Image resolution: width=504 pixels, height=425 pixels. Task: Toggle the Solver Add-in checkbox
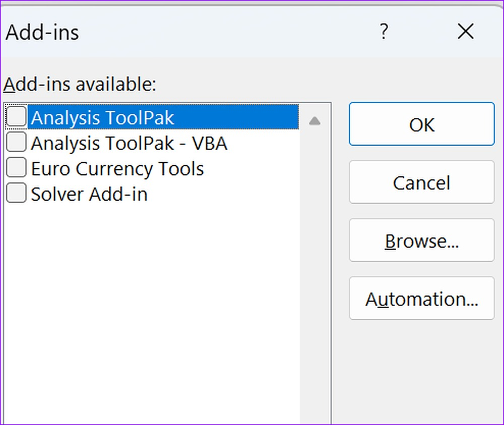click(x=16, y=193)
